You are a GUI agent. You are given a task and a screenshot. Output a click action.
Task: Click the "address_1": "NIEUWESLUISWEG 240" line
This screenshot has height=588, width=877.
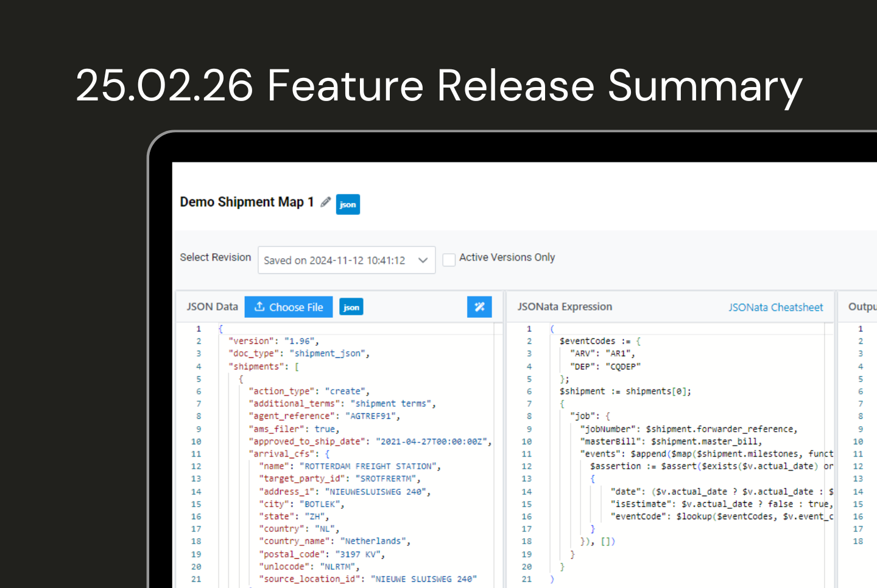pos(345,492)
